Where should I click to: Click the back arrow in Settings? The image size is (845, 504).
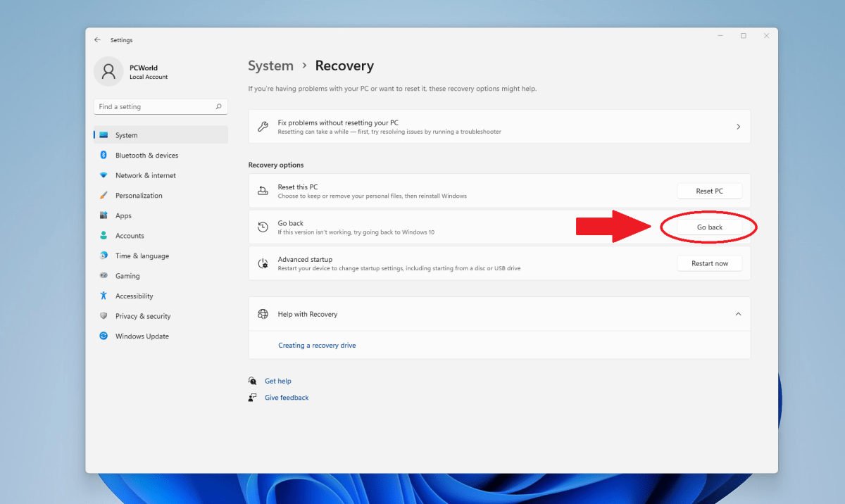[97, 40]
